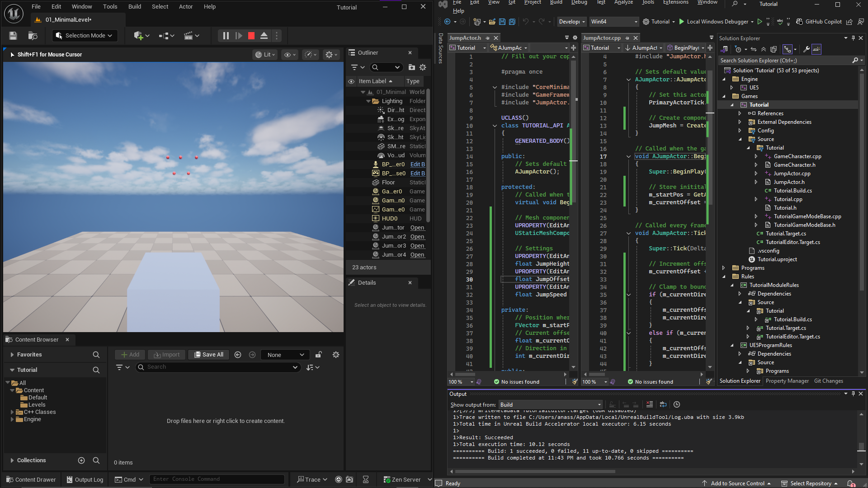Select the HUD0 actor in Outliner
868x488 pixels.
point(389,219)
